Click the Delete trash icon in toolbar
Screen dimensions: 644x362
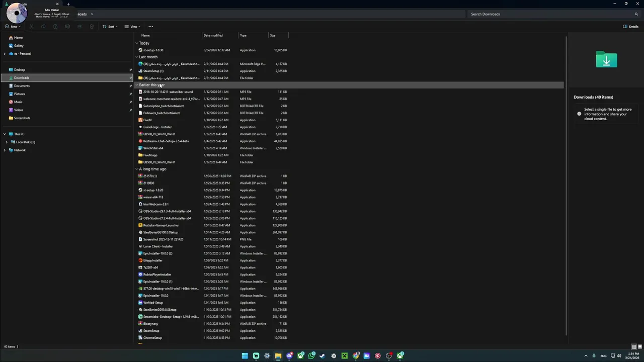[92, 27]
